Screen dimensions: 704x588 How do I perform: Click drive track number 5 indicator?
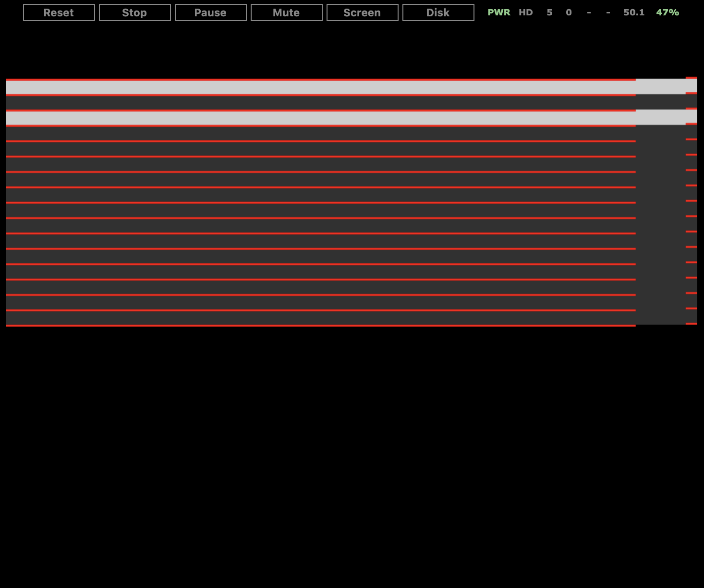coord(549,12)
